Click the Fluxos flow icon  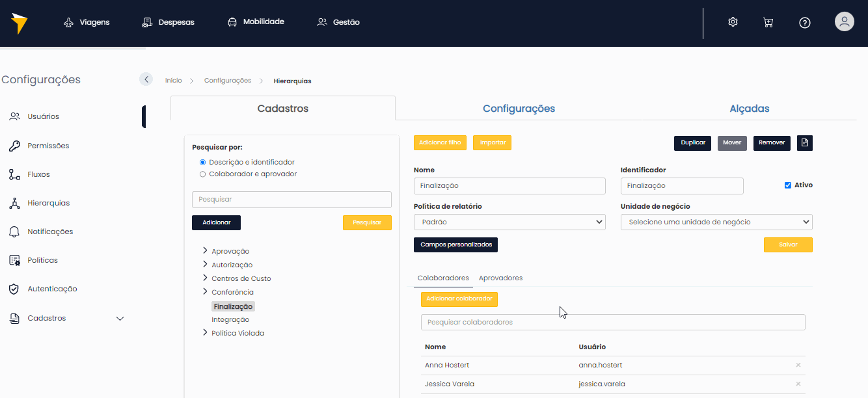(14, 174)
